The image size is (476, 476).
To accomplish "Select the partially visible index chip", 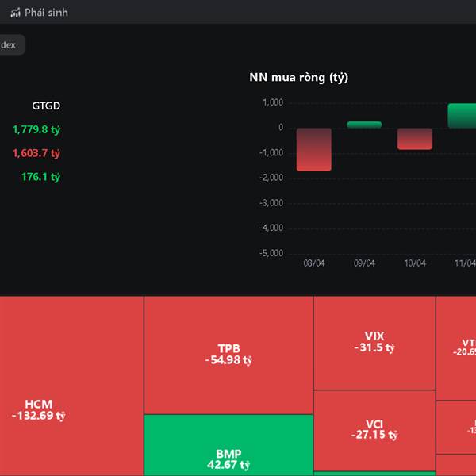I will click(12, 44).
